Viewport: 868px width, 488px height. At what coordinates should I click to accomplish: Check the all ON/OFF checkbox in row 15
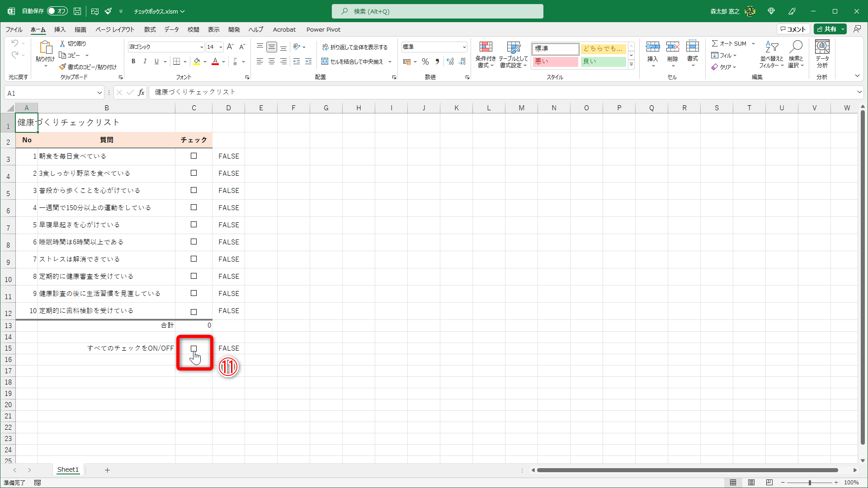coord(193,348)
